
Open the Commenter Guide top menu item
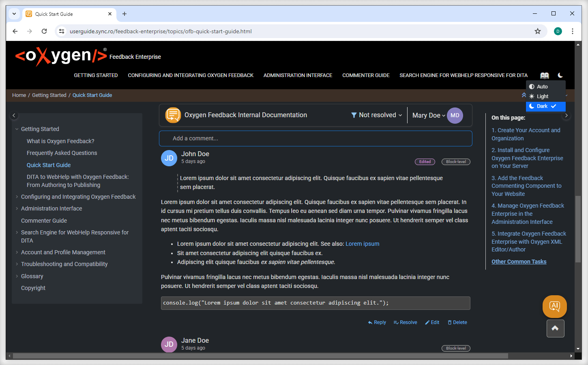point(366,75)
